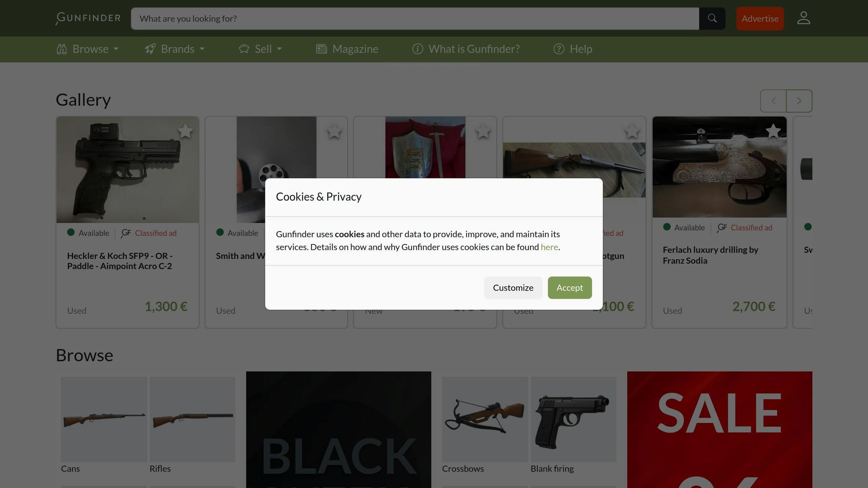
Task: Click the gallery next arrow
Action: pyautogui.click(x=798, y=101)
